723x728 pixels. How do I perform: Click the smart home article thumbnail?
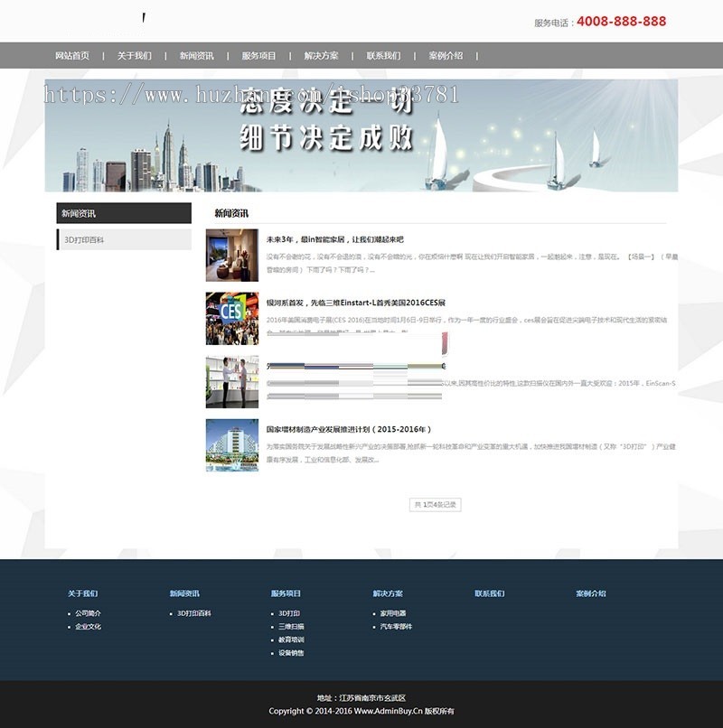click(x=231, y=254)
